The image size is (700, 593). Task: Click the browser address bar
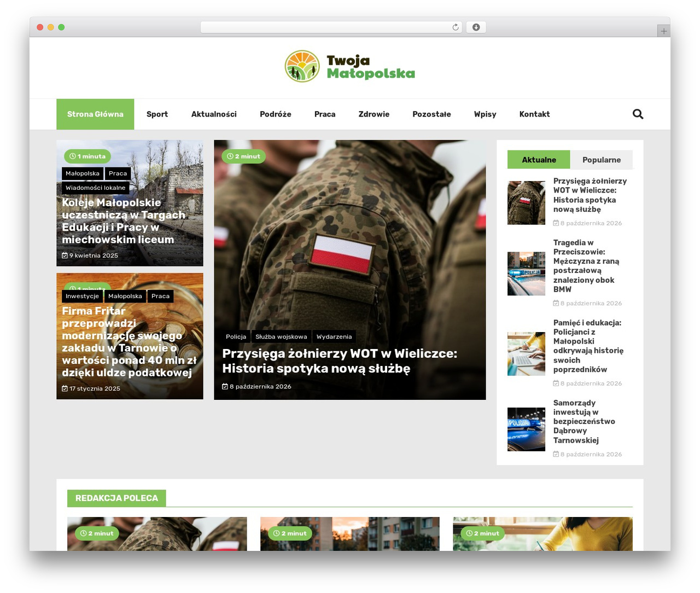click(x=331, y=27)
